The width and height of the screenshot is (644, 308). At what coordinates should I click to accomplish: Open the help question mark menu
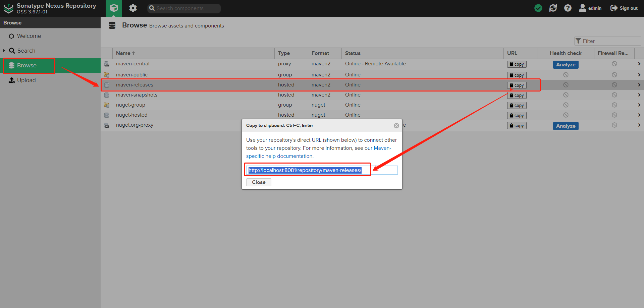click(568, 8)
